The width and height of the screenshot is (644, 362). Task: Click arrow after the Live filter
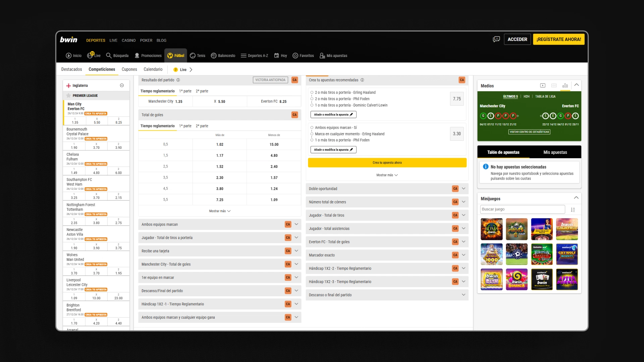pos(191,70)
